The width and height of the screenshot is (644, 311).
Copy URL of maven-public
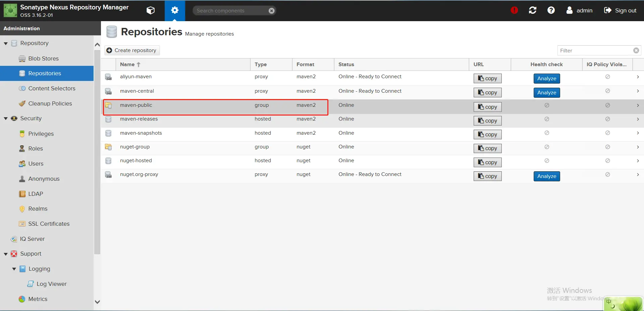[x=487, y=107]
